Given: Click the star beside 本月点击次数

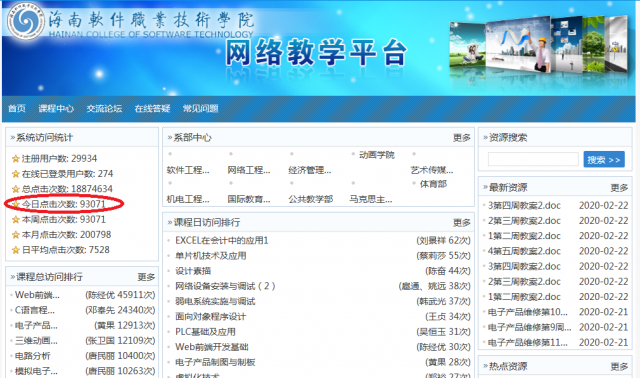Looking at the screenshot, I should point(16,235).
